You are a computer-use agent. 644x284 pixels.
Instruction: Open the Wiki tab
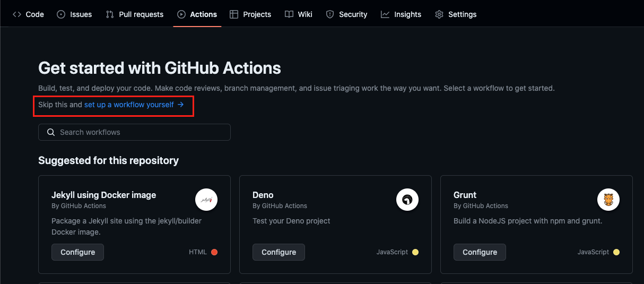click(x=299, y=14)
